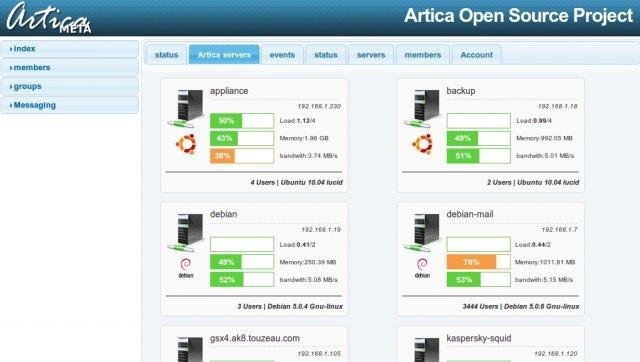Click the appliance 50% load progress bar
Screen dimensions: 640x362
pos(242,121)
